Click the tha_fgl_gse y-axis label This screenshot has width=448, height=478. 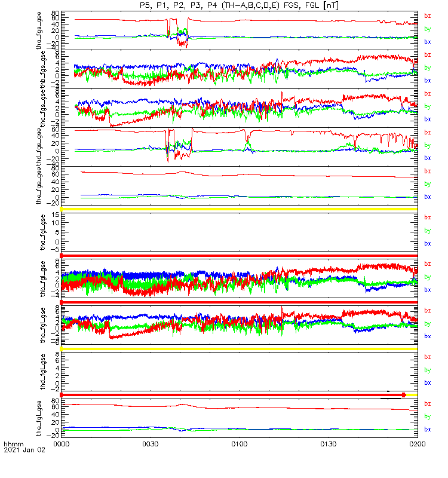42,232
